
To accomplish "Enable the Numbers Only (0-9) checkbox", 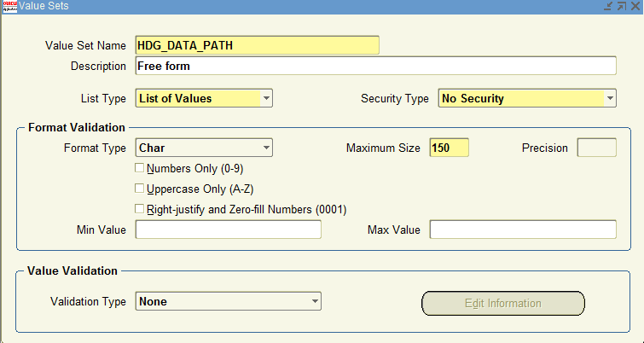I will (140, 168).
